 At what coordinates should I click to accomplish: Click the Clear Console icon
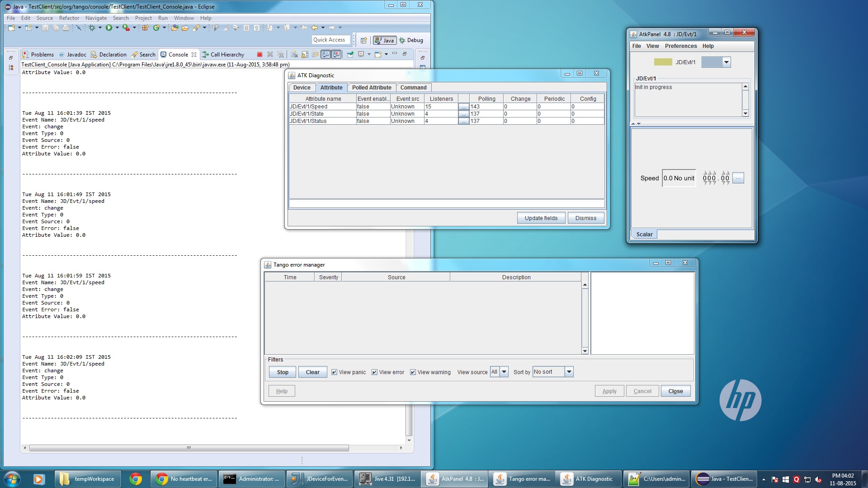coord(294,54)
